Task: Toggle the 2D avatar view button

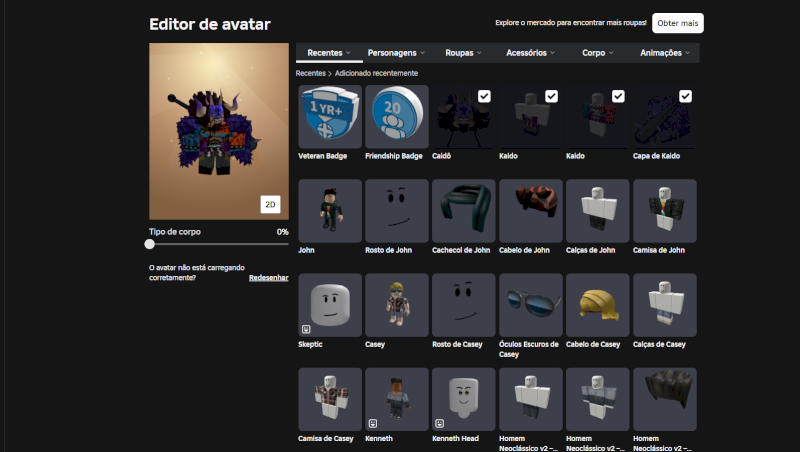Action: point(270,205)
